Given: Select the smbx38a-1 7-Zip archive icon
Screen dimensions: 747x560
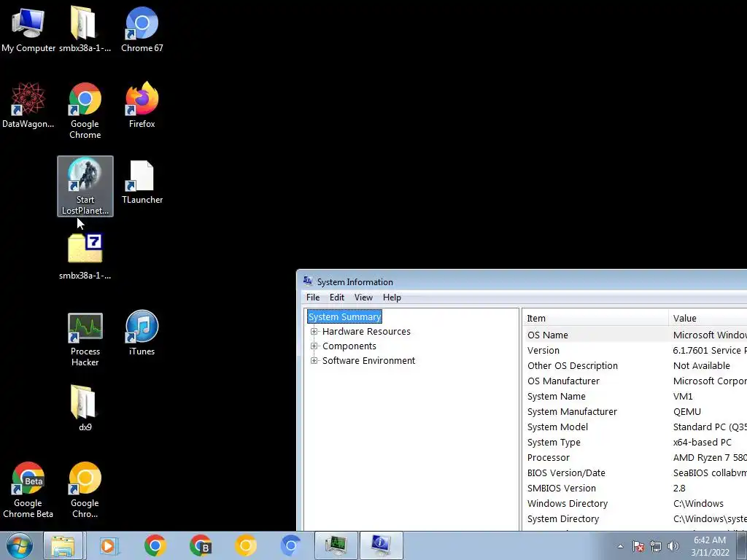Looking at the screenshot, I should pyautogui.click(x=85, y=256).
